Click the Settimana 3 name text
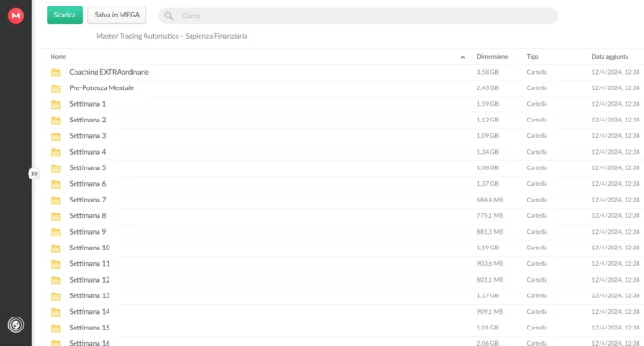This screenshot has width=644, height=346. pos(87,135)
